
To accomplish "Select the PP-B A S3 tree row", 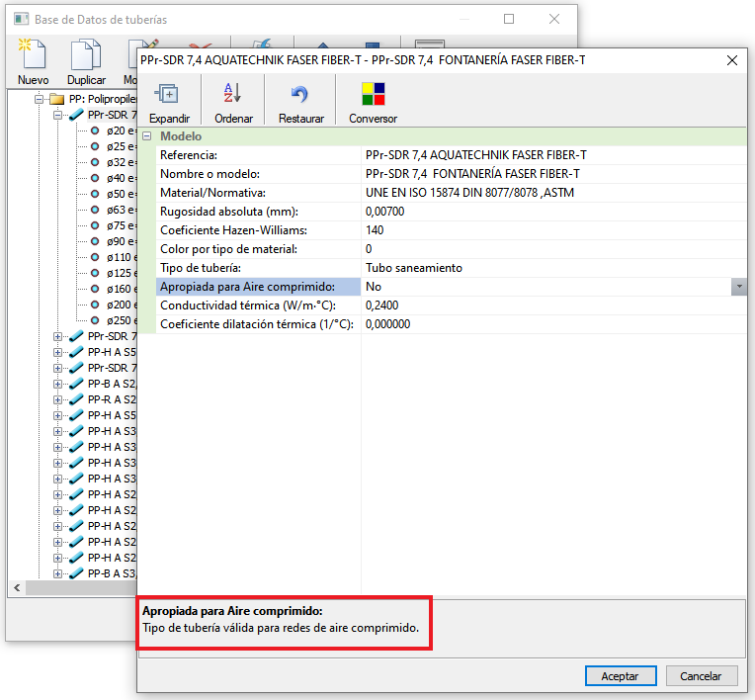I will click(103, 573).
